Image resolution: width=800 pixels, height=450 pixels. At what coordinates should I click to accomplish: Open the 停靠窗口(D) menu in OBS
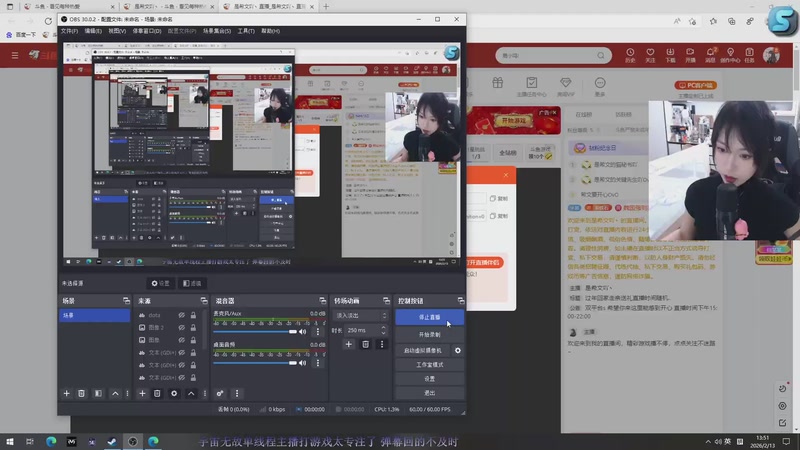[x=147, y=31]
